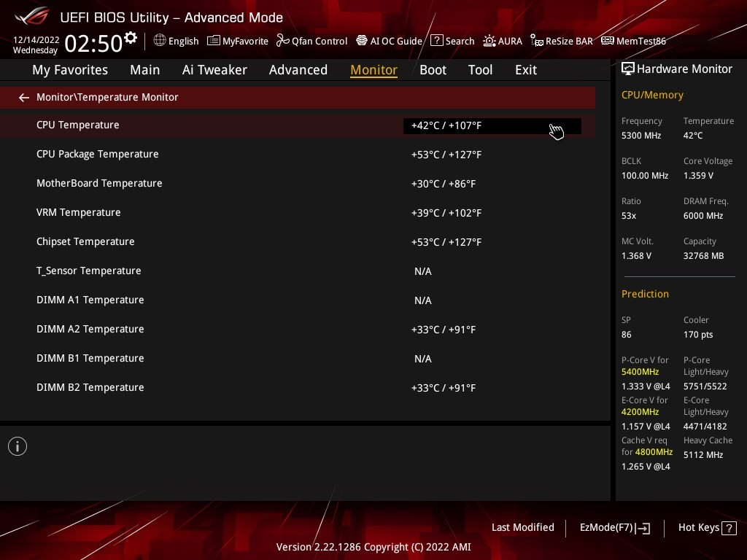Select the CPU Temperature value field
The width and height of the screenshot is (747, 560).
pyautogui.click(x=492, y=125)
